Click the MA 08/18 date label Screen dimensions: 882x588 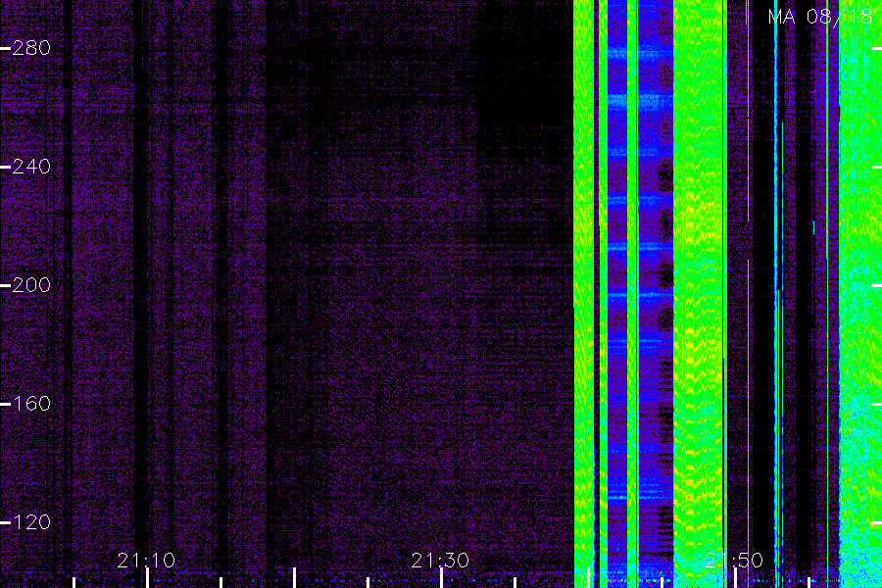[820, 17]
